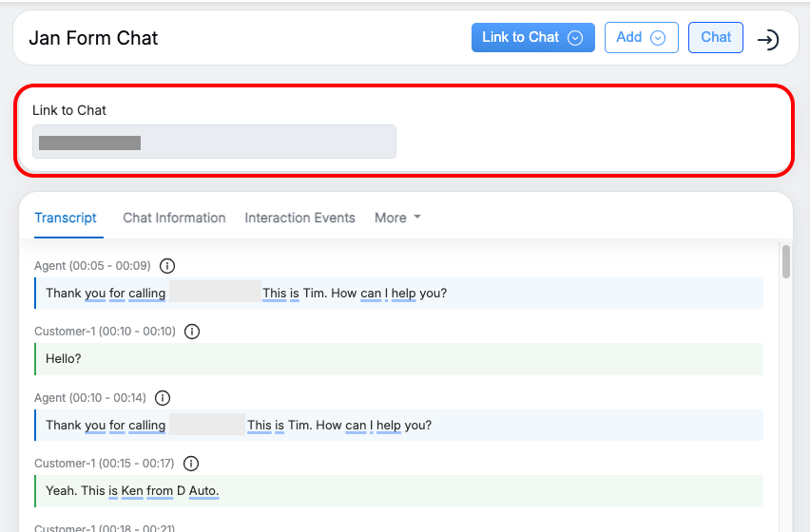Click the underlined word "Auto." in transcript
Screen dimensions: 810x532
(203, 491)
